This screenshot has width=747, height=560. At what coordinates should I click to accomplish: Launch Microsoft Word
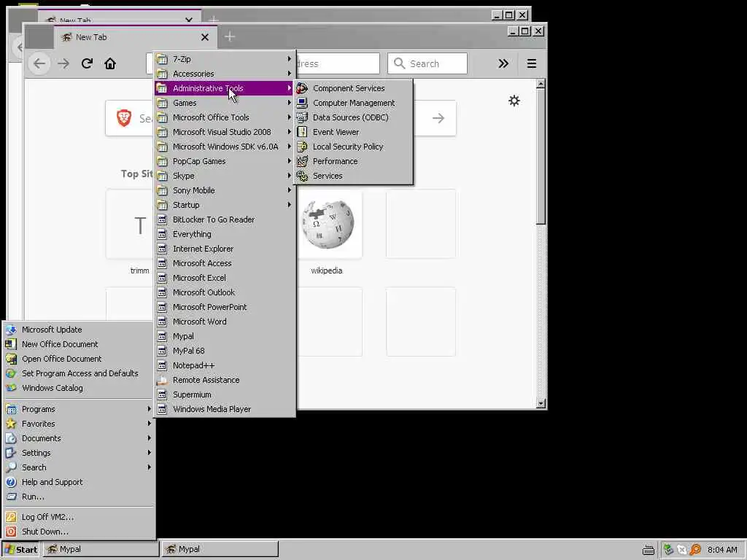point(225,322)
